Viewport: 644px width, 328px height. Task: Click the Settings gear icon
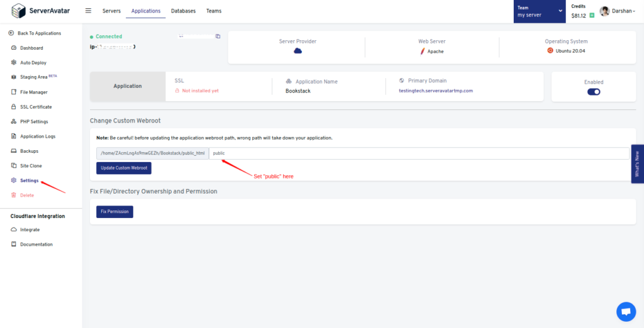point(14,180)
